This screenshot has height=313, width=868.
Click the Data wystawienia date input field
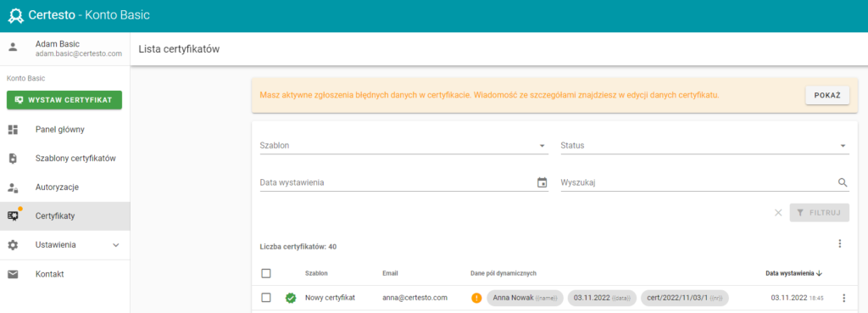tap(403, 182)
